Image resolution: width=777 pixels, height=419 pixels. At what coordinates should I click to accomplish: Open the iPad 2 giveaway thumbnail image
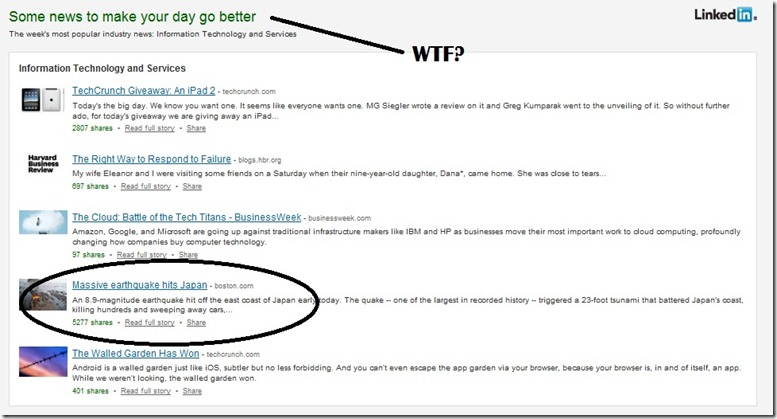coord(43,100)
